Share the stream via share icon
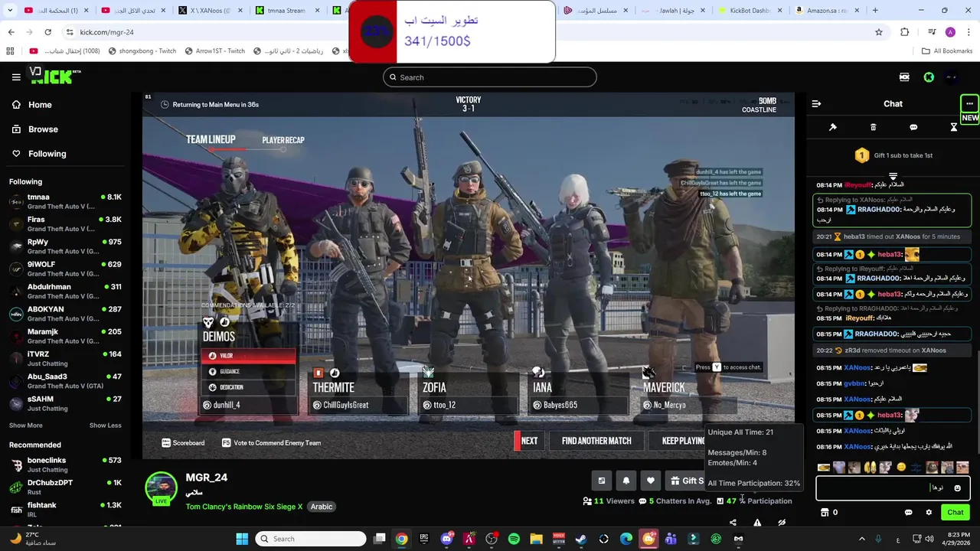Image resolution: width=980 pixels, height=551 pixels. click(x=733, y=523)
